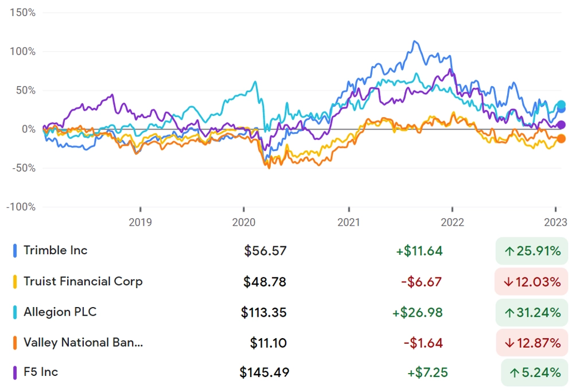Click the 12.03% loss badge

coord(532,282)
